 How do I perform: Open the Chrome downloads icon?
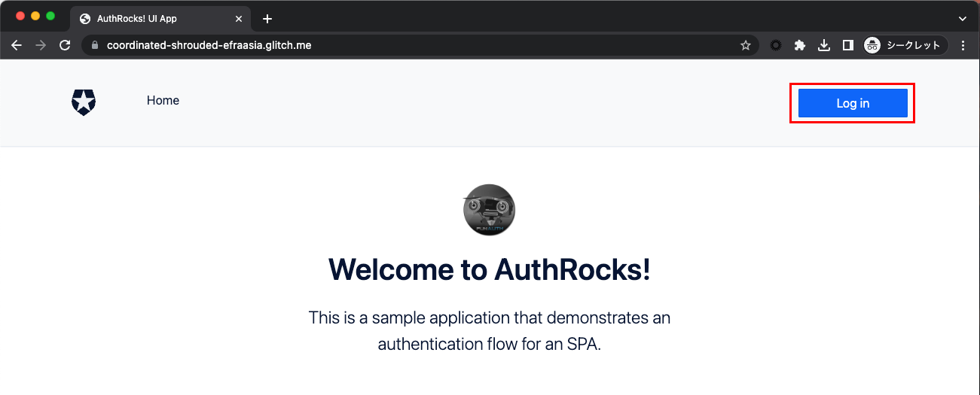coord(824,45)
